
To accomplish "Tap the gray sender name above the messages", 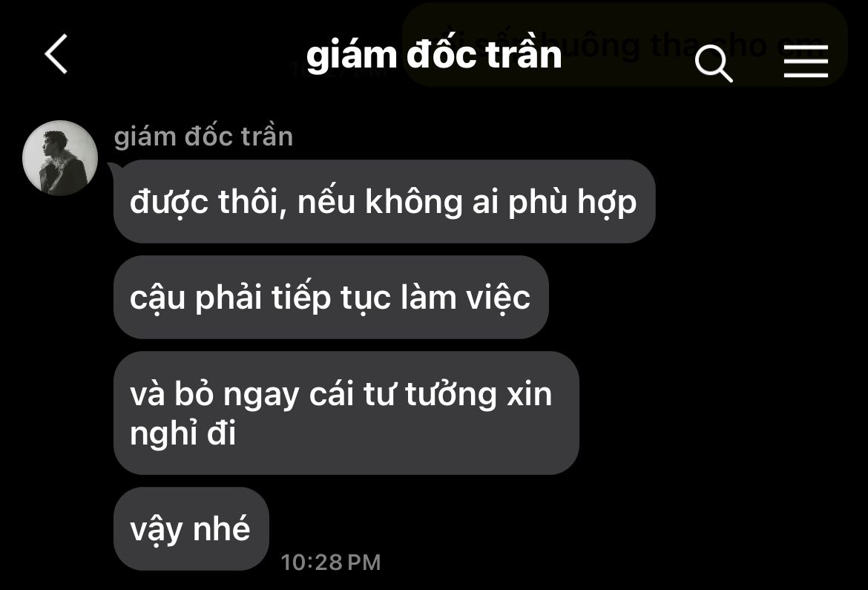I will (203, 137).
